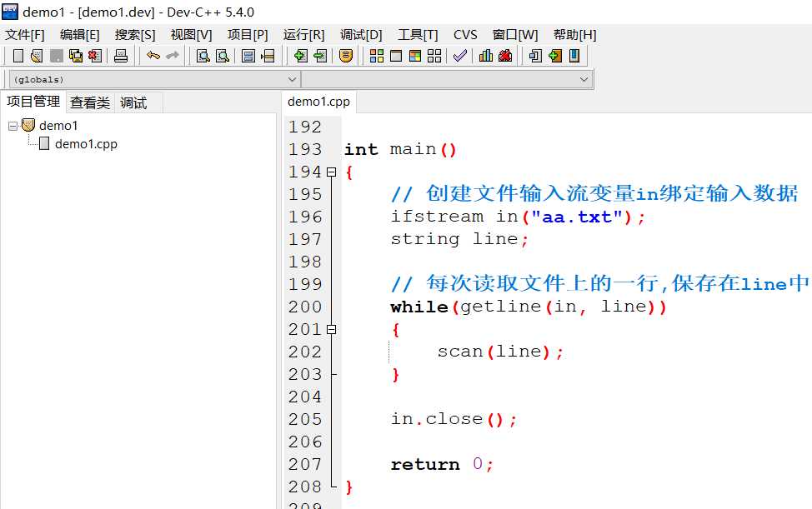This screenshot has width=812, height=509.
Task: Open the CVS menu
Action: point(465,35)
